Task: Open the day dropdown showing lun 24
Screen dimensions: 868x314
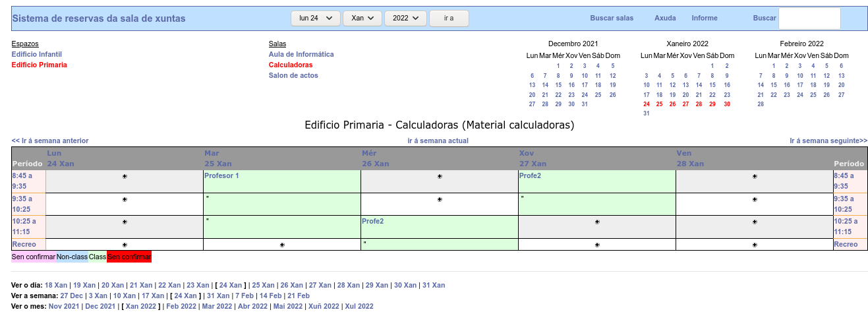Action: click(316, 18)
